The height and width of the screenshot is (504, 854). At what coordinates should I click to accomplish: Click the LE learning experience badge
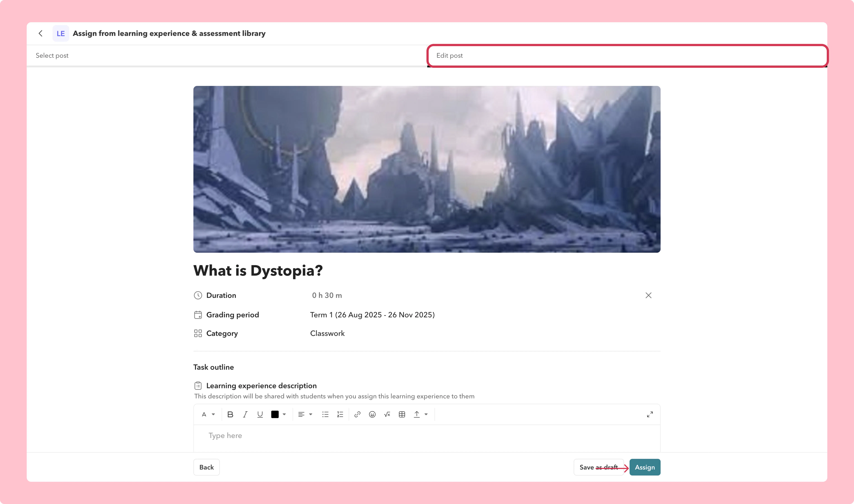pyautogui.click(x=61, y=33)
